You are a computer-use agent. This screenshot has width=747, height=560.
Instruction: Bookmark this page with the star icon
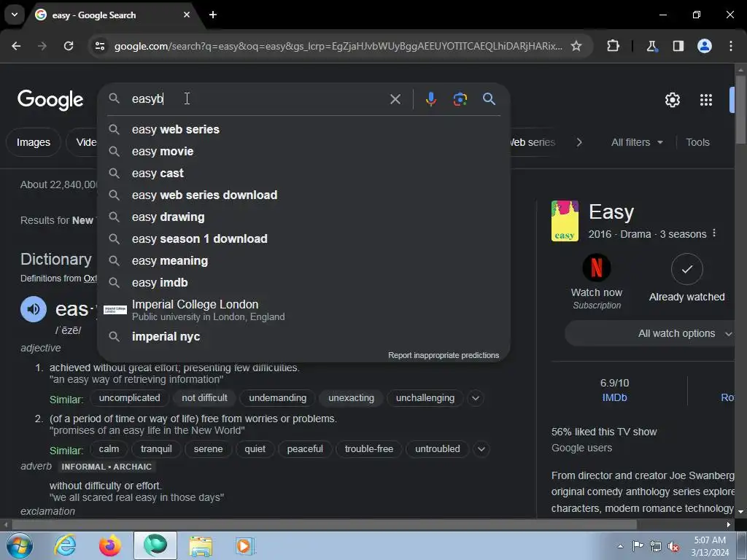coord(576,46)
